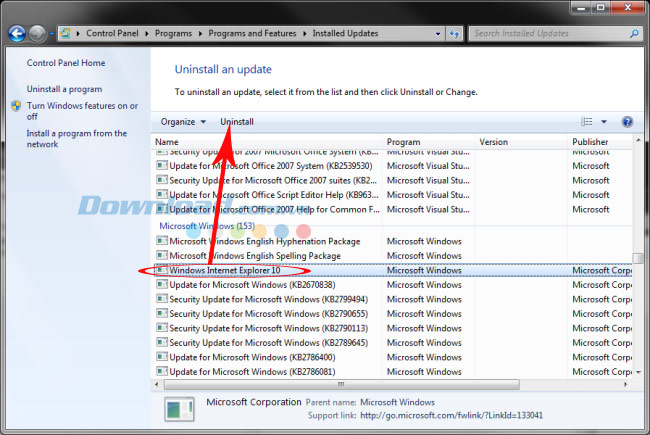Collapse the Microsoft Windows (153) group
The width and height of the screenshot is (650, 435).
(207, 226)
